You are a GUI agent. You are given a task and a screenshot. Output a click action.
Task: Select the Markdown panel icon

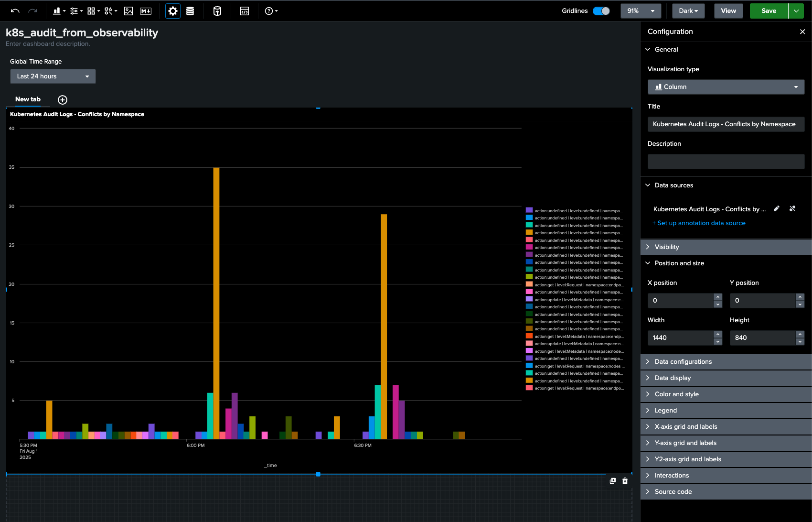click(x=146, y=11)
